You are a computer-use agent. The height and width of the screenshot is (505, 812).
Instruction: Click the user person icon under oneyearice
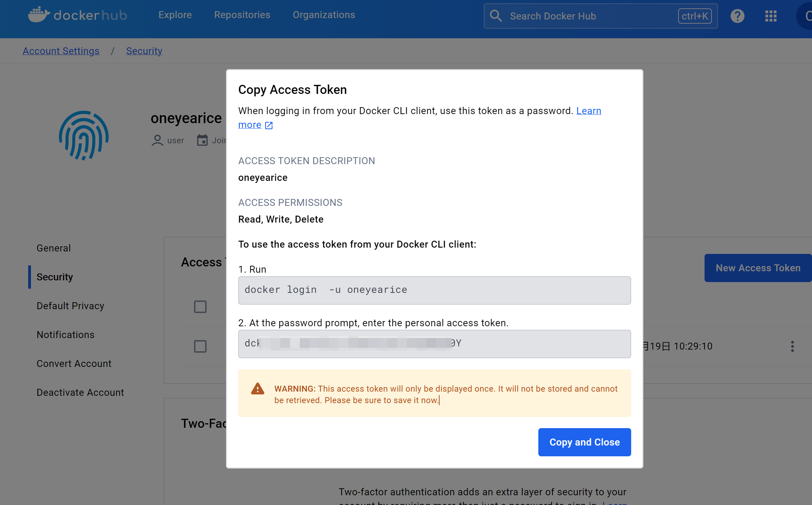coord(157,141)
